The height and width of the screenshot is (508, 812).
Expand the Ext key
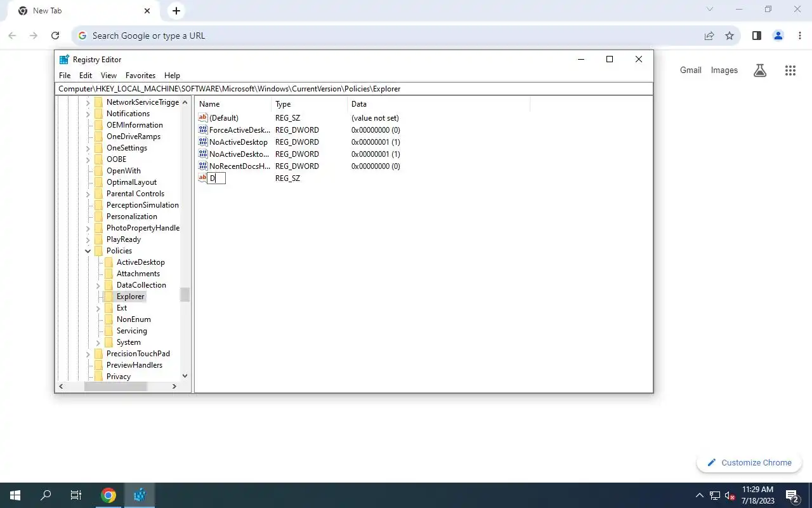click(x=98, y=308)
